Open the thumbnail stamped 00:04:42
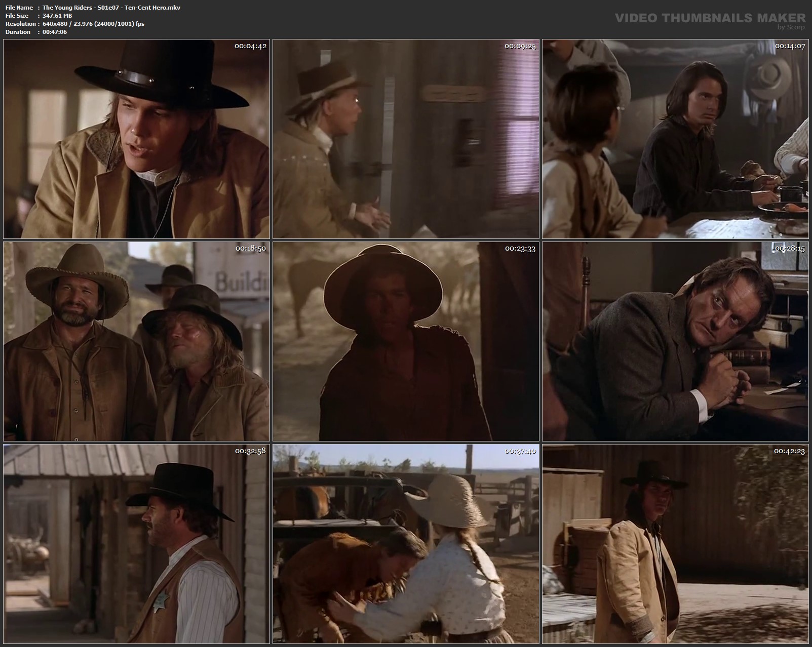Screen dimensions: 812x647 point(136,139)
